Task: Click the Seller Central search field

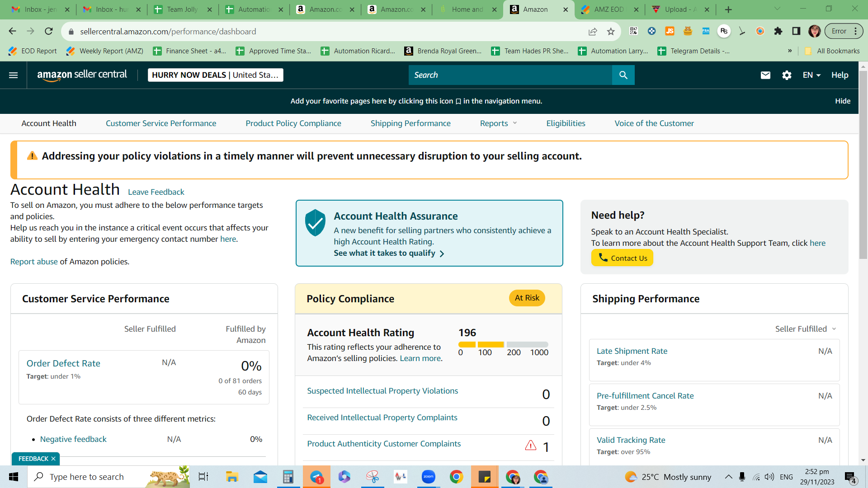Action: point(510,75)
